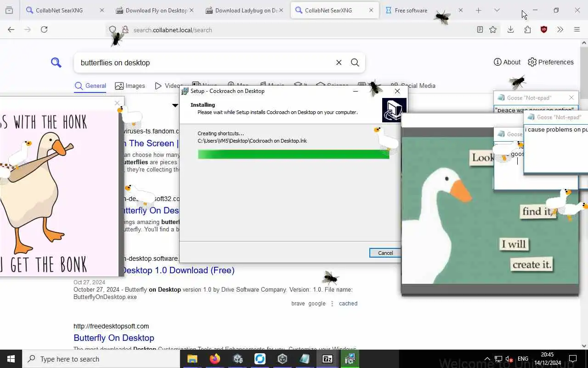
Task: Click the 7z taskbar icon
Action: tap(328, 359)
